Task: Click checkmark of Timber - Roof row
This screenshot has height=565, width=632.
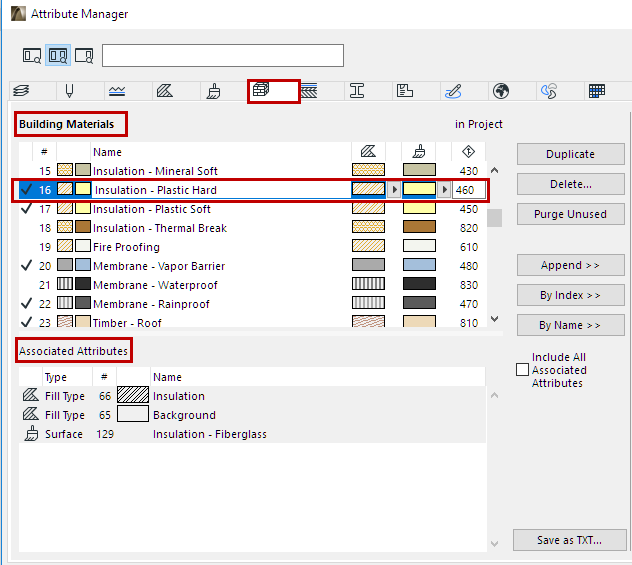Action: click(x=27, y=322)
